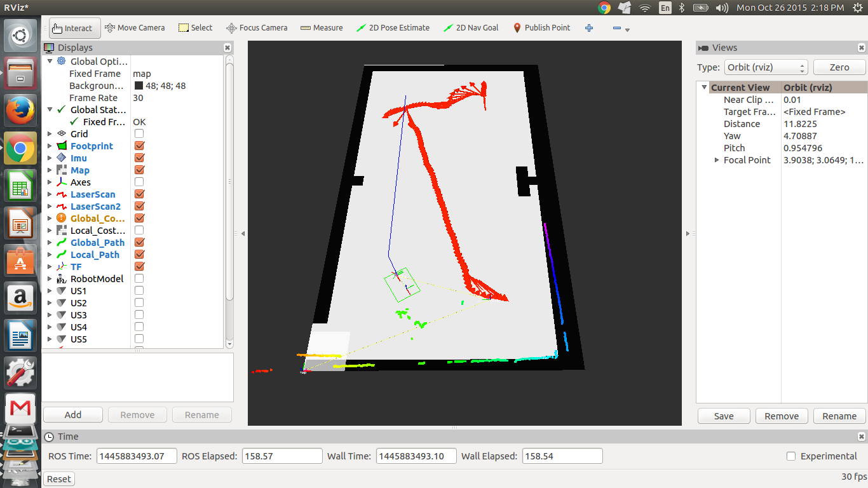Viewport: 868px width, 488px height.
Task: Hide the Map display checkbox
Action: pos(139,170)
